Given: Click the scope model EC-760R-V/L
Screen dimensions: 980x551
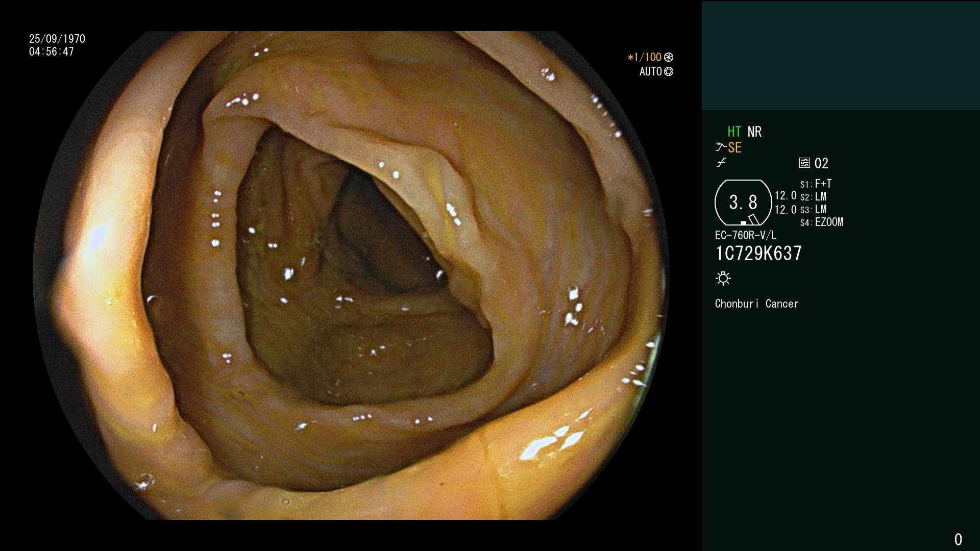Looking at the screenshot, I should (x=745, y=235).
